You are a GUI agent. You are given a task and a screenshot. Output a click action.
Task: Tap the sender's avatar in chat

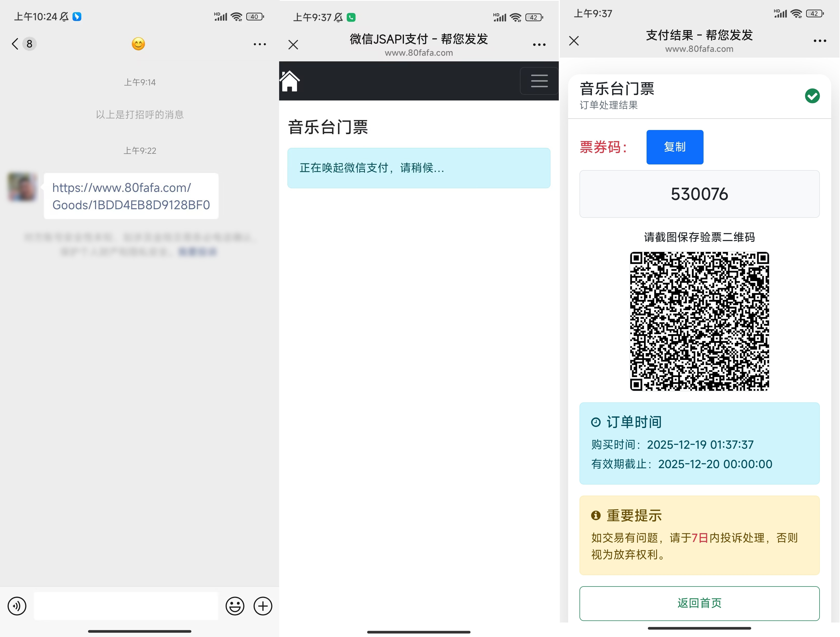click(22, 187)
